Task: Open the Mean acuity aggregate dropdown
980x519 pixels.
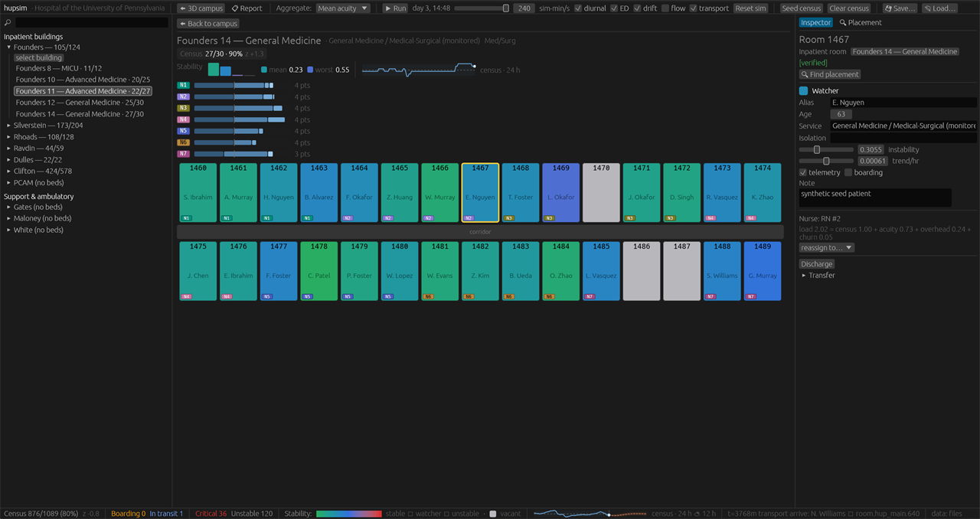Action: [x=342, y=8]
